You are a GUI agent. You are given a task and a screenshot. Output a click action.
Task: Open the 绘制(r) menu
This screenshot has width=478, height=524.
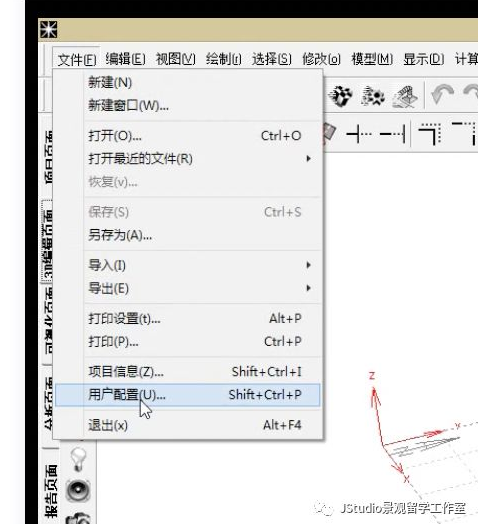(x=223, y=59)
